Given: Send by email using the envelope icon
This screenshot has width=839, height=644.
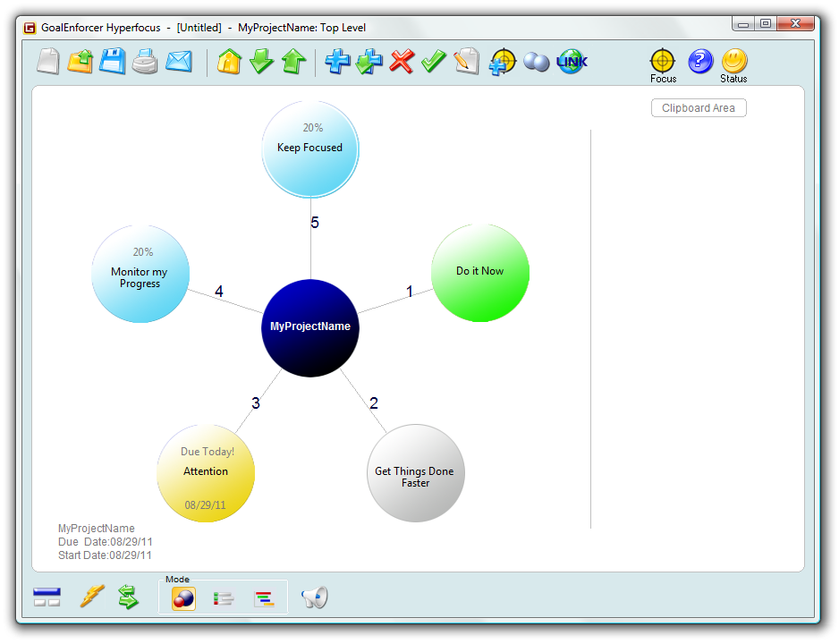Looking at the screenshot, I should click(x=178, y=62).
